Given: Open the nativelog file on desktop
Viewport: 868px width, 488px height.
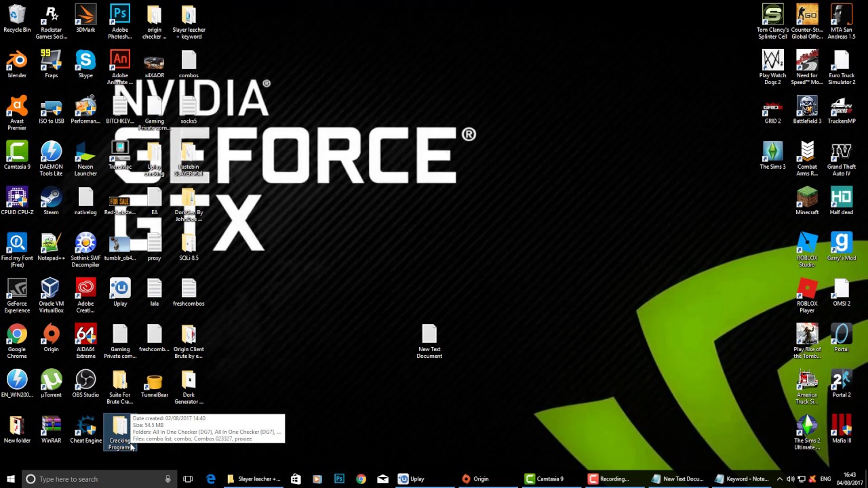Looking at the screenshot, I should point(85,202).
